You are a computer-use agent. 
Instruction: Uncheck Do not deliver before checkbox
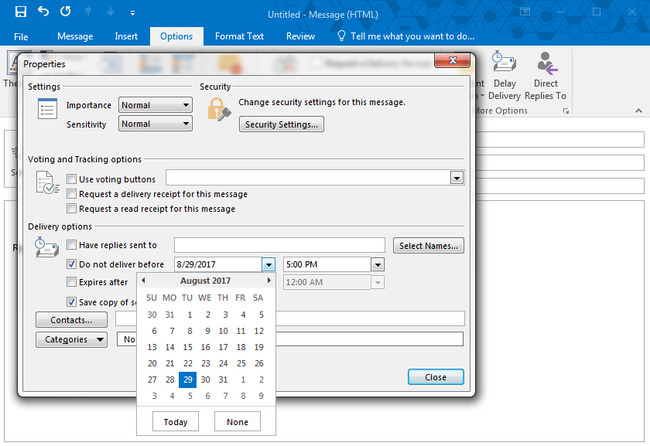tap(71, 264)
